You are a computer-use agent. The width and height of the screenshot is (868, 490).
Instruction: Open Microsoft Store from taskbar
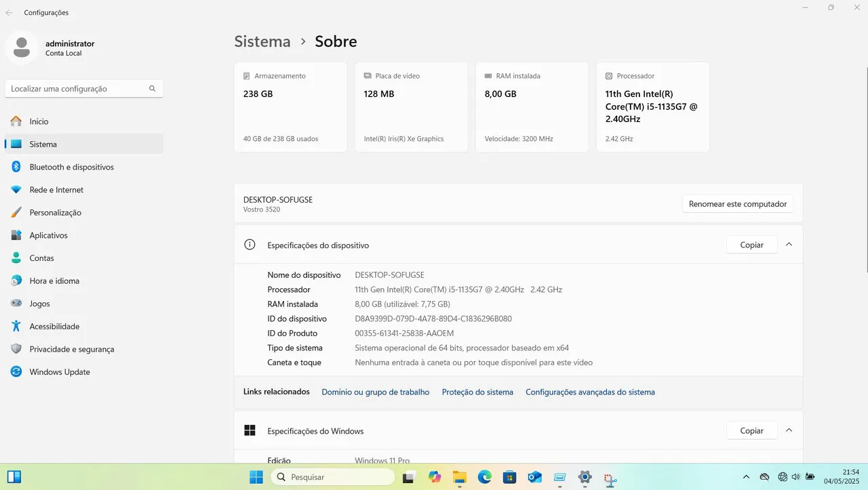click(x=509, y=477)
